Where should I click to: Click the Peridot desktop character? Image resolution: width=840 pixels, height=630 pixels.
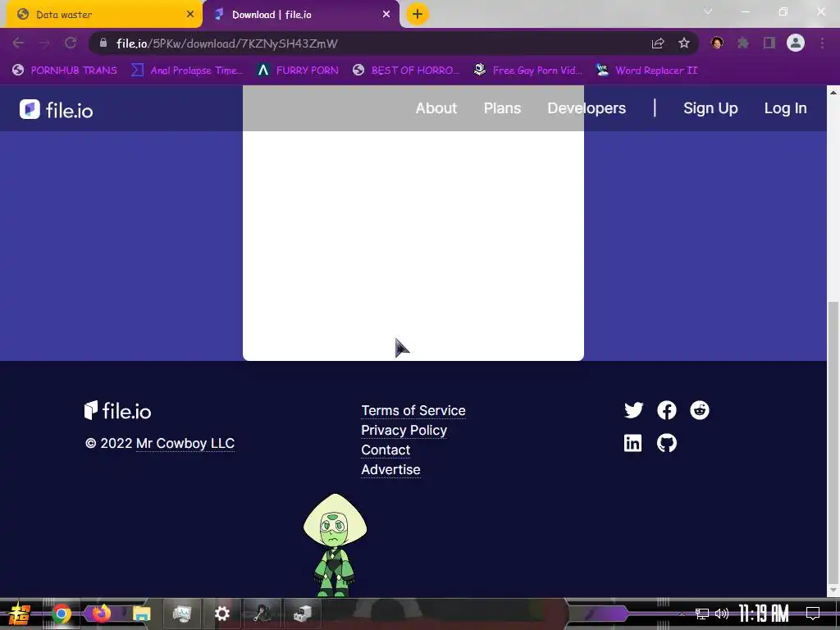click(335, 545)
